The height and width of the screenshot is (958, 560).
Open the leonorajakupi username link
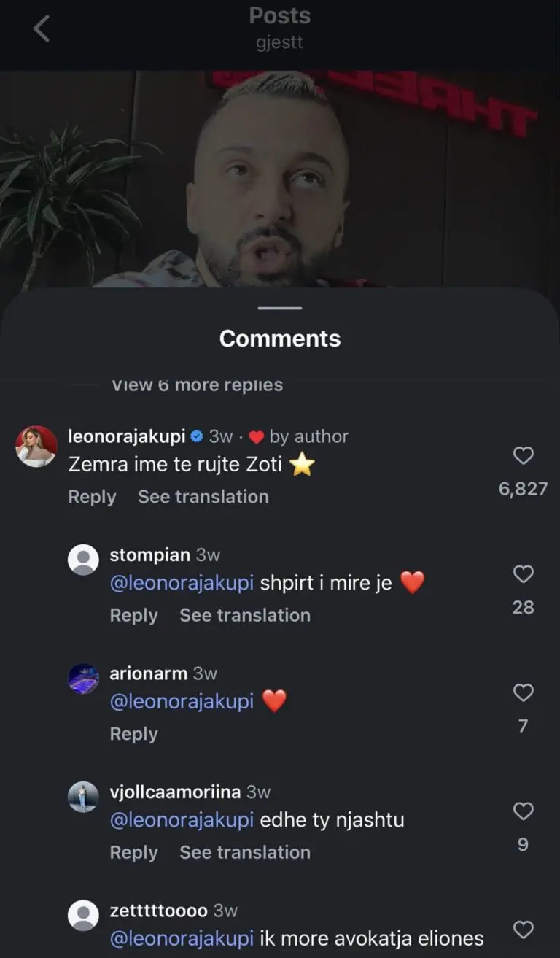pyautogui.click(x=126, y=436)
